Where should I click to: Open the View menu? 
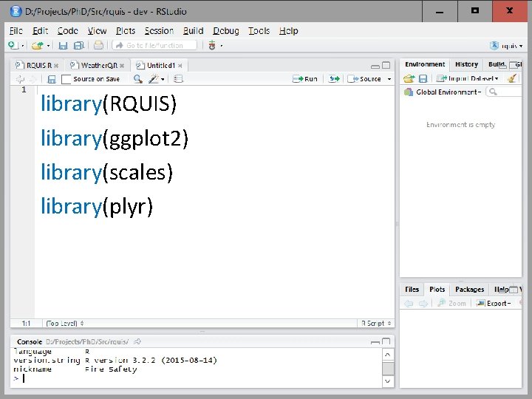click(97, 31)
